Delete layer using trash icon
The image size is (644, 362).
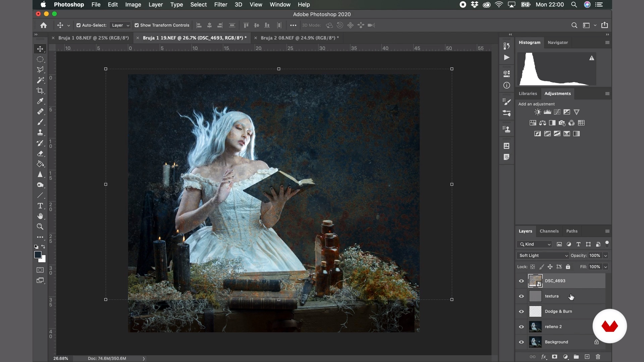pyautogui.click(x=598, y=357)
